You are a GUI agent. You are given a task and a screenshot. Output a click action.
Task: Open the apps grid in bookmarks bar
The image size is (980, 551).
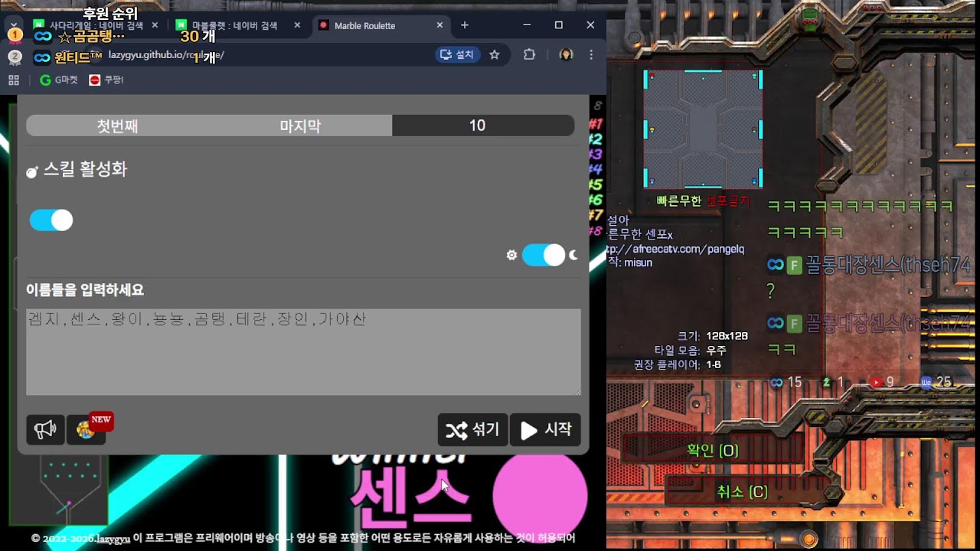pyautogui.click(x=14, y=80)
